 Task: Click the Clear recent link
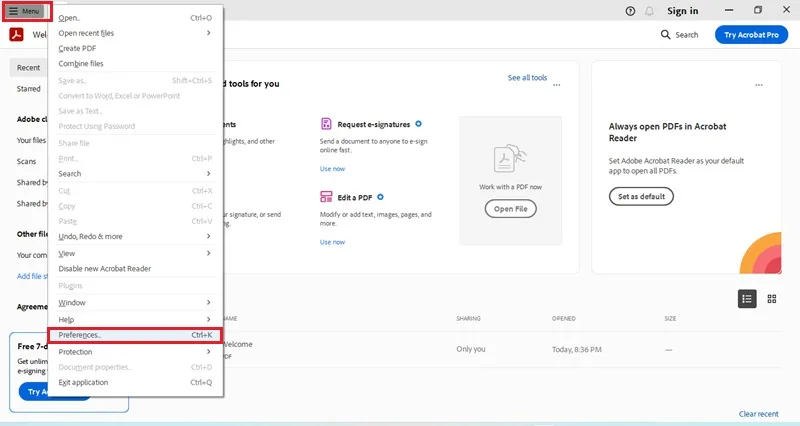[x=758, y=414]
